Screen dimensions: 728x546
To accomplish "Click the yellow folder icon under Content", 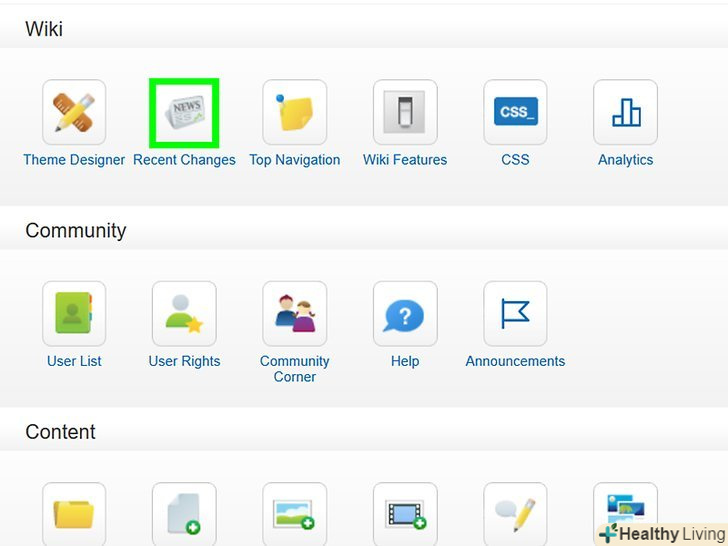I will (74, 514).
